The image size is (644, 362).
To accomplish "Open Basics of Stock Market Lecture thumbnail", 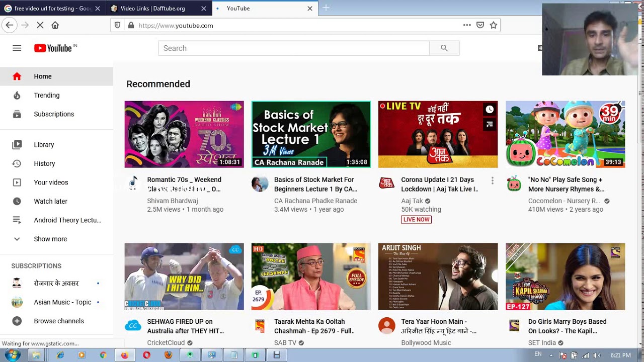I will tap(311, 134).
